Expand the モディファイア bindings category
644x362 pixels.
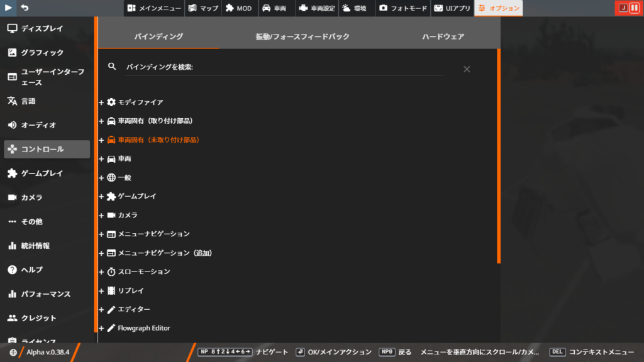140,102
